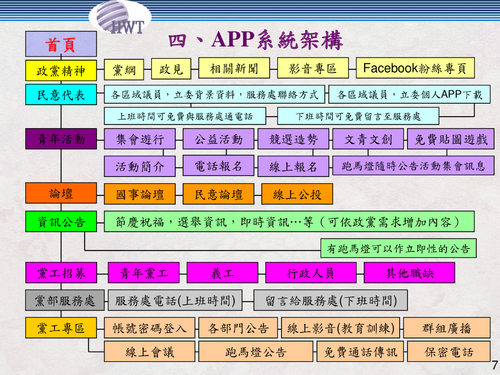The height and width of the screenshot is (375, 500).
Task: Select the 政黨精神 yellow box
Action: point(61,71)
